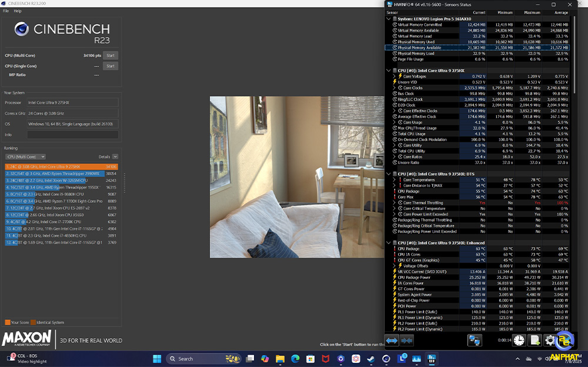Open the CDL - BOS video highlight widget
Screen dimensions: 588x367
[x=27, y=358]
